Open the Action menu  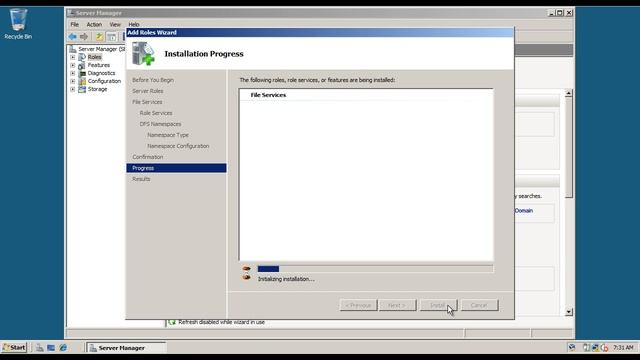click(94, 24)
